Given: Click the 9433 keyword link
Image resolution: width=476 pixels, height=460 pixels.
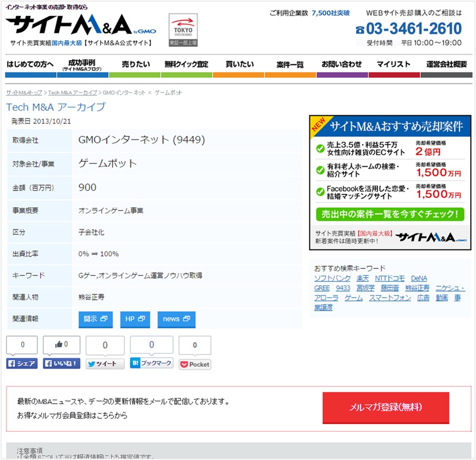Looking at the screenshot, I should coord(343,288).
